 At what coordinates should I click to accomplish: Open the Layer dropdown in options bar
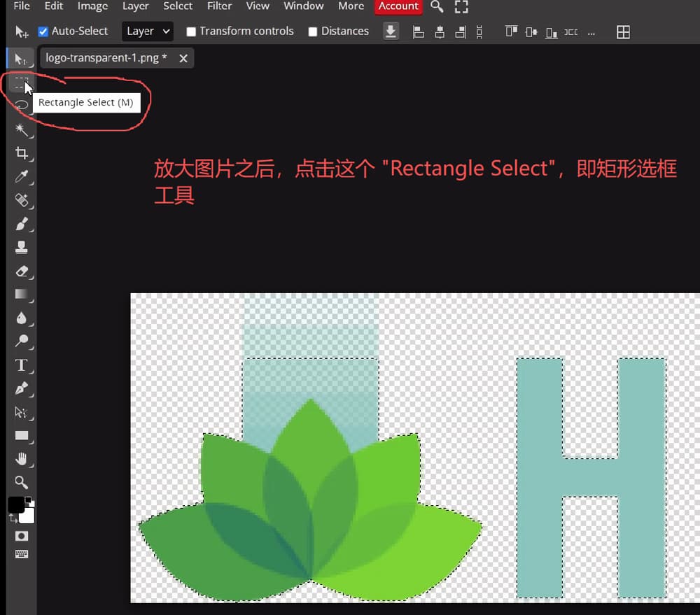[x=147, y=31]
